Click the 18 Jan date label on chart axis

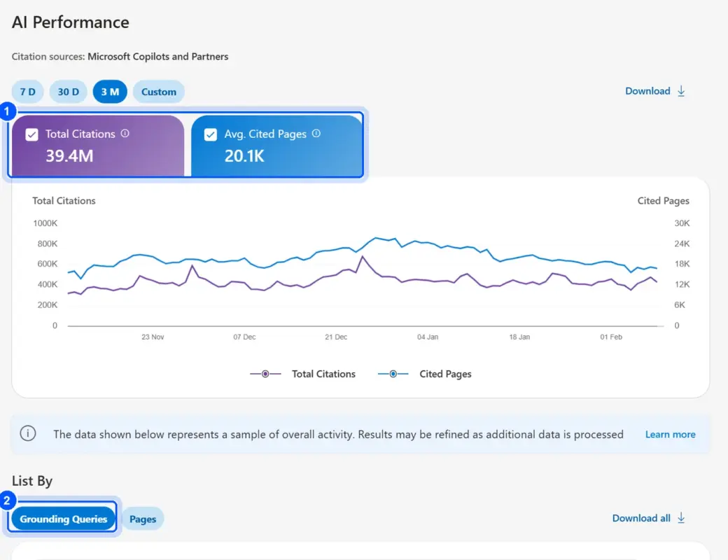519,337
